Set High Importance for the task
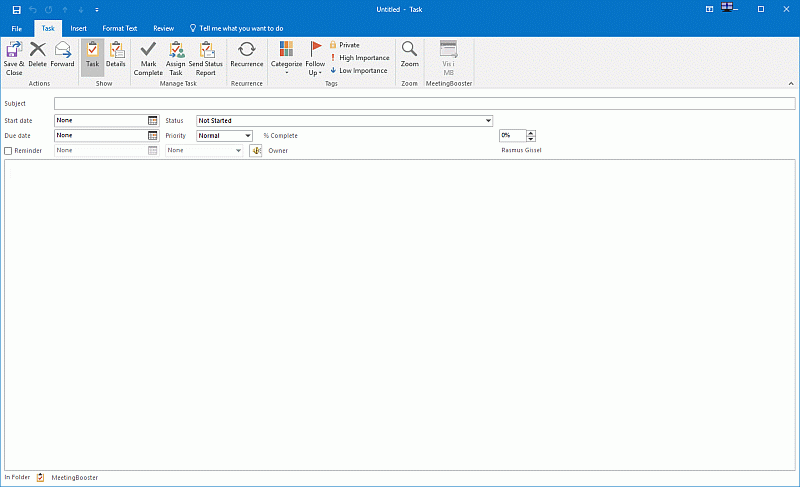This screenshot has height=487, width=800. coord(360,58)
